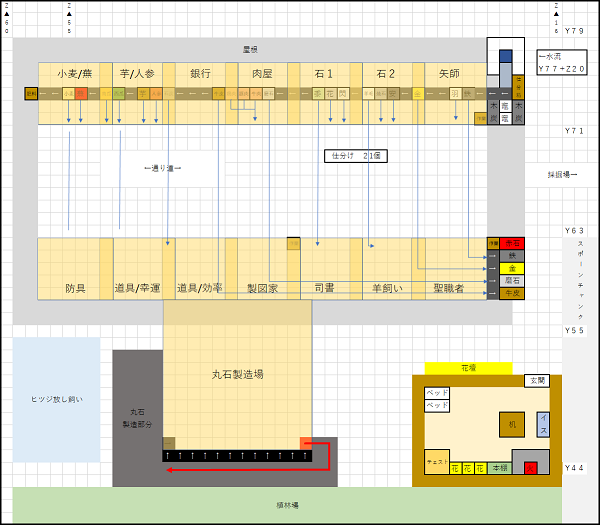Select the 肉屋 section heading
This screenshot has width=600, height=525.
[262, 73]
